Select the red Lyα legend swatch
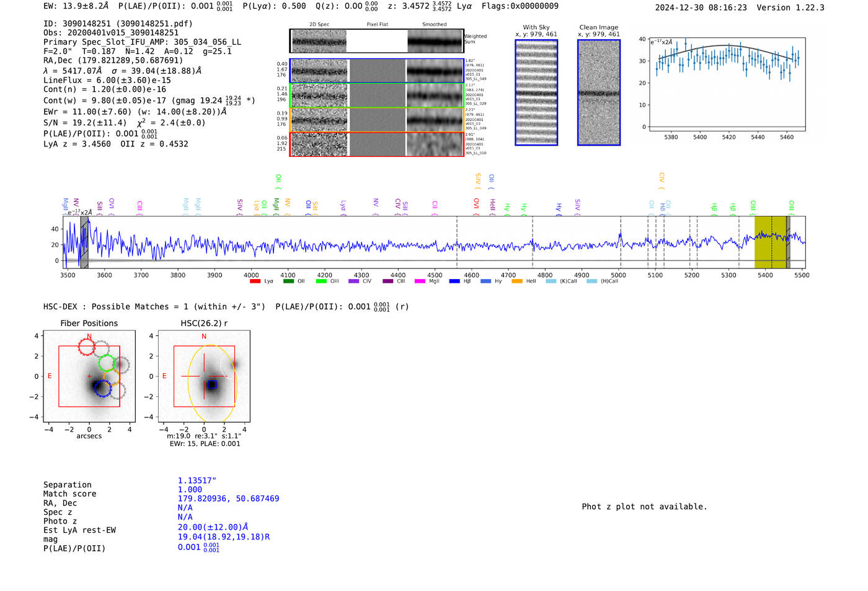The width and height of the screenshot is (868, 591). (x=255, y=282)
